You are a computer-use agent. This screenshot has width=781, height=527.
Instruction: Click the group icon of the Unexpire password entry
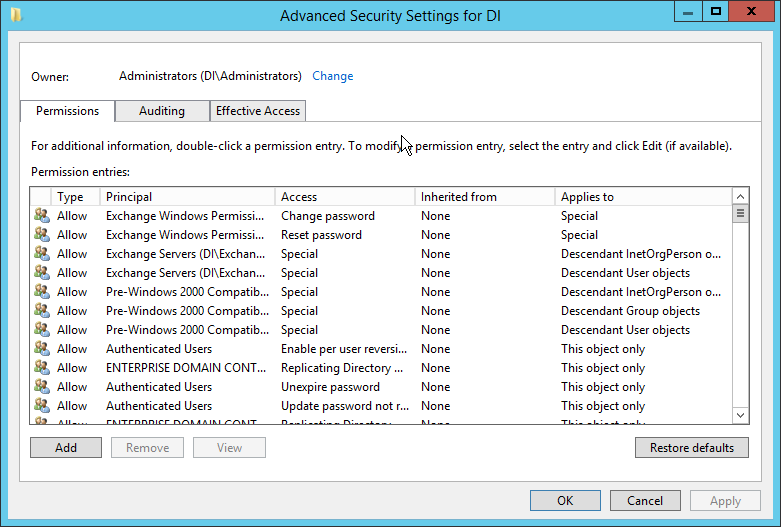pos(42,387)
